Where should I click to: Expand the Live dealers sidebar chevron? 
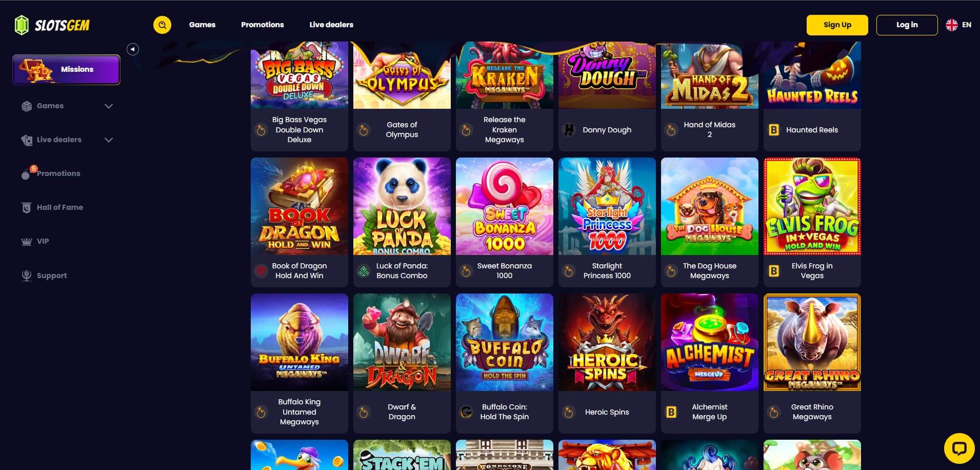point(109,140)
